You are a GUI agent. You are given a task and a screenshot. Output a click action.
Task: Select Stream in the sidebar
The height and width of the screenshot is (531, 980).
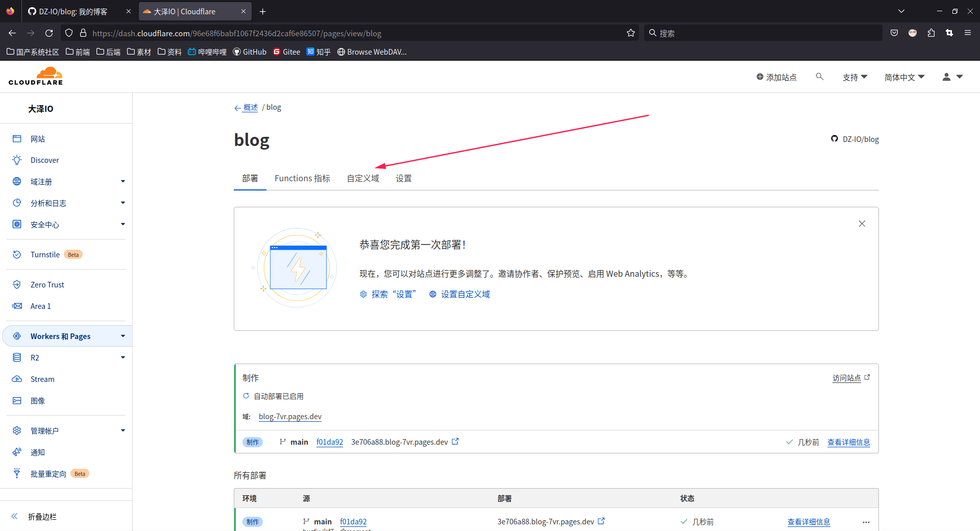(x=43, y=379)
